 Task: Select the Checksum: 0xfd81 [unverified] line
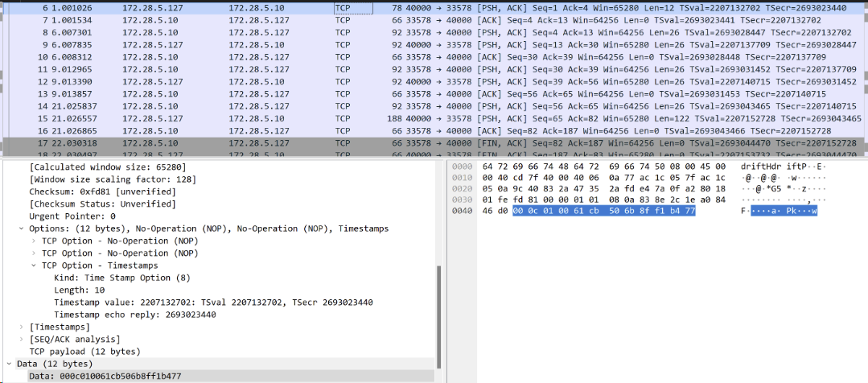coord(103,191)
